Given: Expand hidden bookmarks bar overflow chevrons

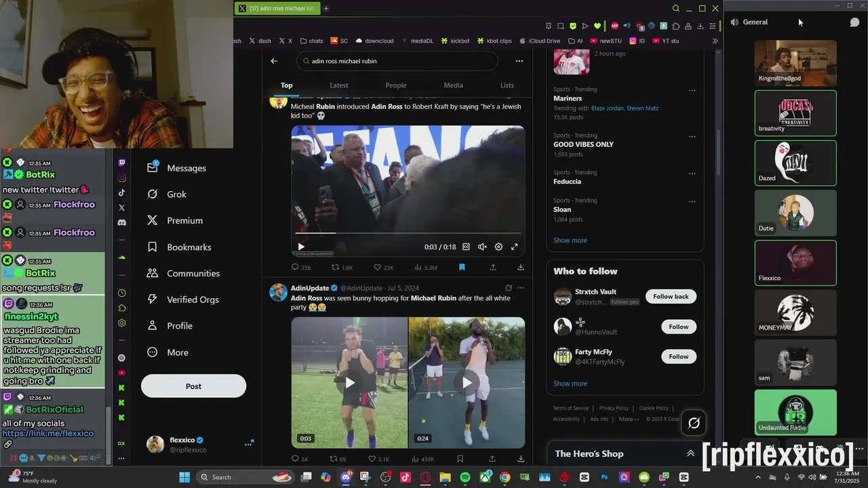Looking at the screenshot, I should (715, 41).
